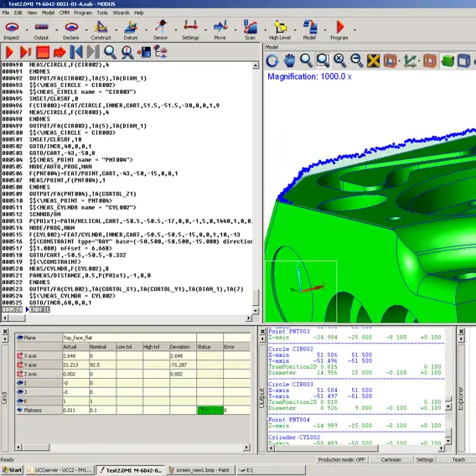Open dropdown arrow next to Sensor
This screenshot has height=476, width=476.
176,30
